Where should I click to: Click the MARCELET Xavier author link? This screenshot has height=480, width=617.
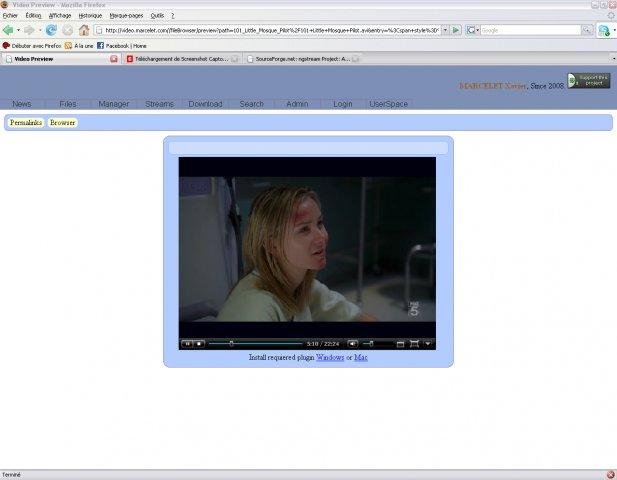492,85
